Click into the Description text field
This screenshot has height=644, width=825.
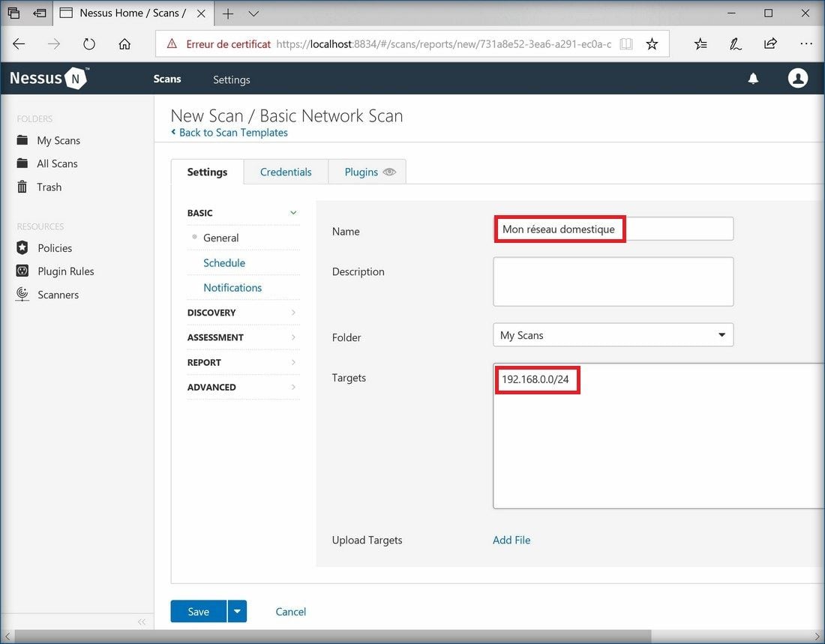pos(613,282)
